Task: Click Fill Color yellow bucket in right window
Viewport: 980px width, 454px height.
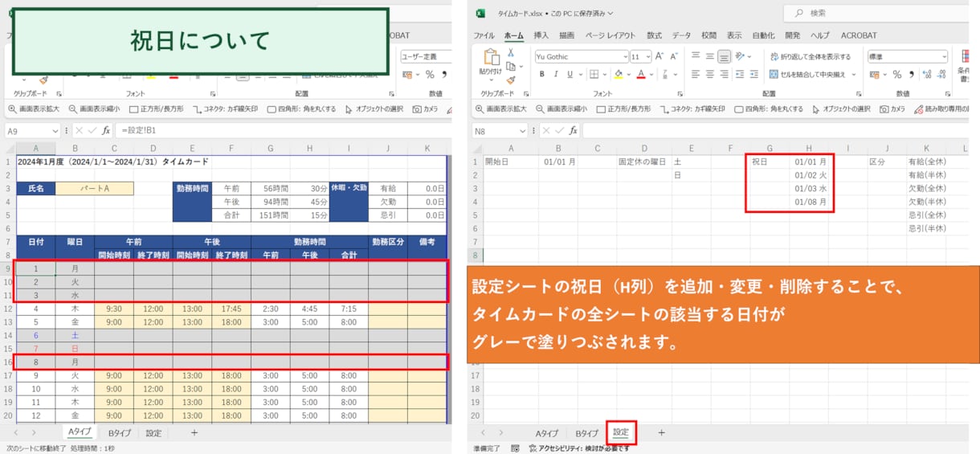Action: [618, 74]
